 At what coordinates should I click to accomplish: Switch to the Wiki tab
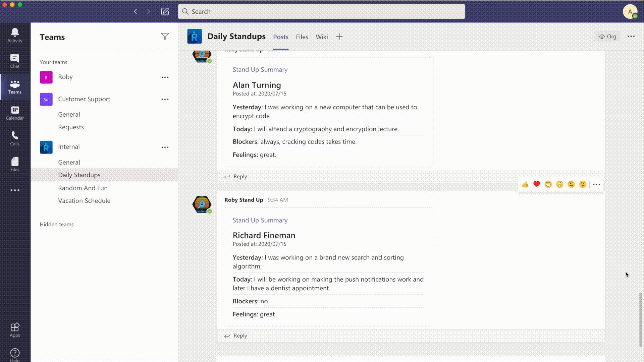(x=322, y=37)
